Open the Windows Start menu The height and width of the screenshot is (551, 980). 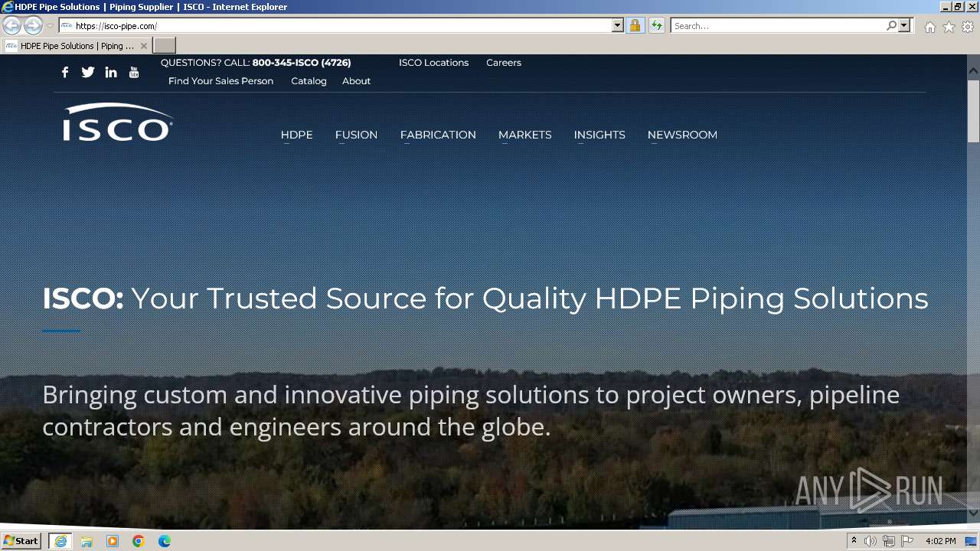tap(21, 540)
